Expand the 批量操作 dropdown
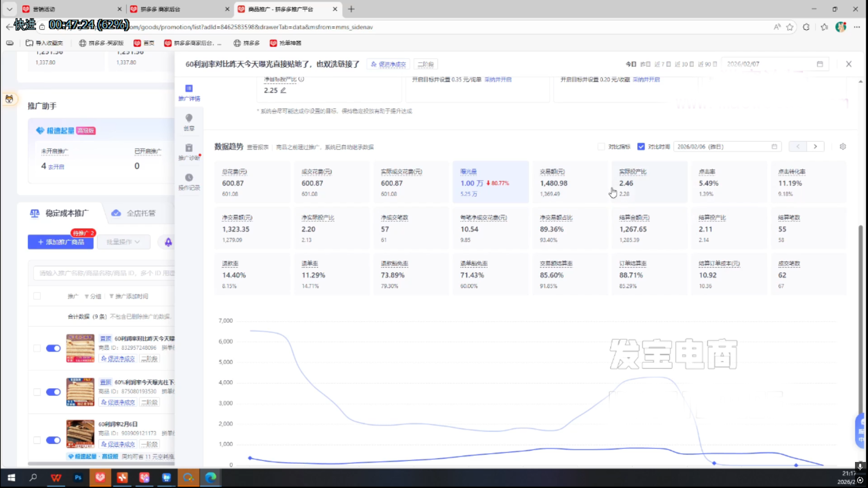868x488 pixels. (x=123, y=242)
